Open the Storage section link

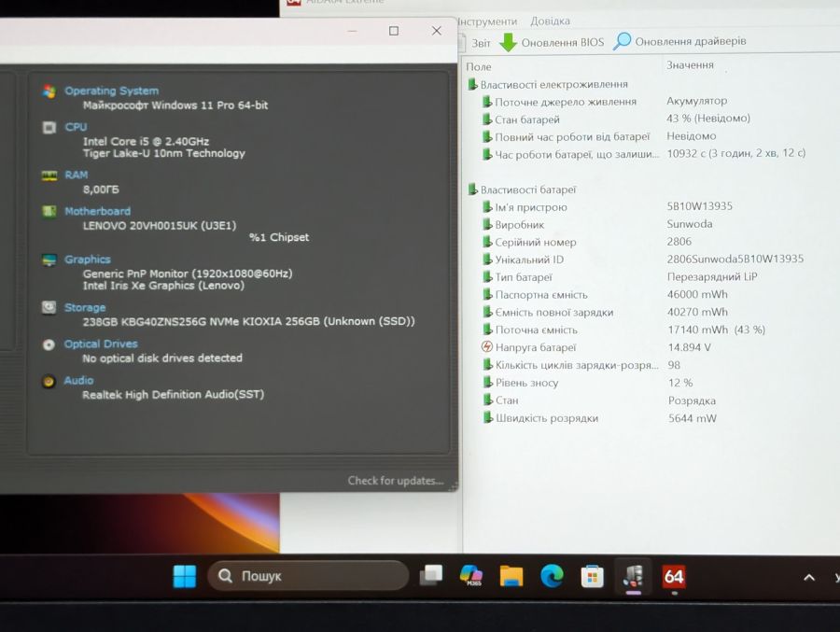(x=85, y=308)
